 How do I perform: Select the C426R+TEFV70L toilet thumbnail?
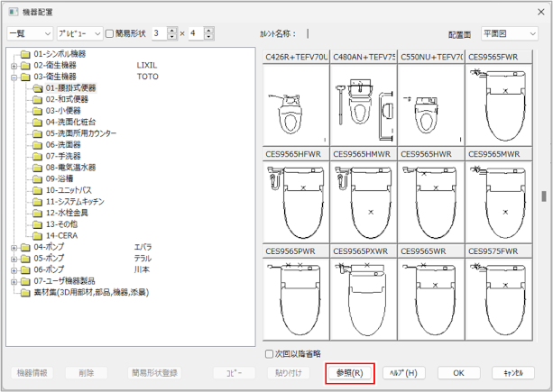[x=296, y=103]
